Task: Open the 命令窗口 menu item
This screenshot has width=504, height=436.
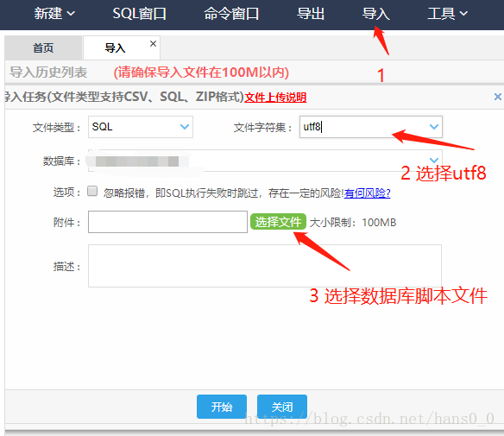Action: (x=231, y=14)
